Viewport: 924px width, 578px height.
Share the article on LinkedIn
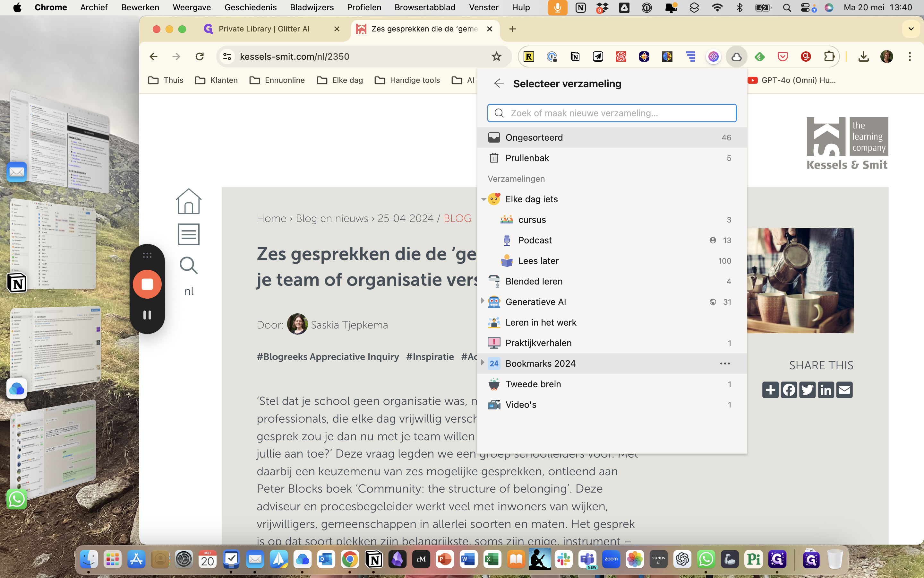tap(826, 390)
